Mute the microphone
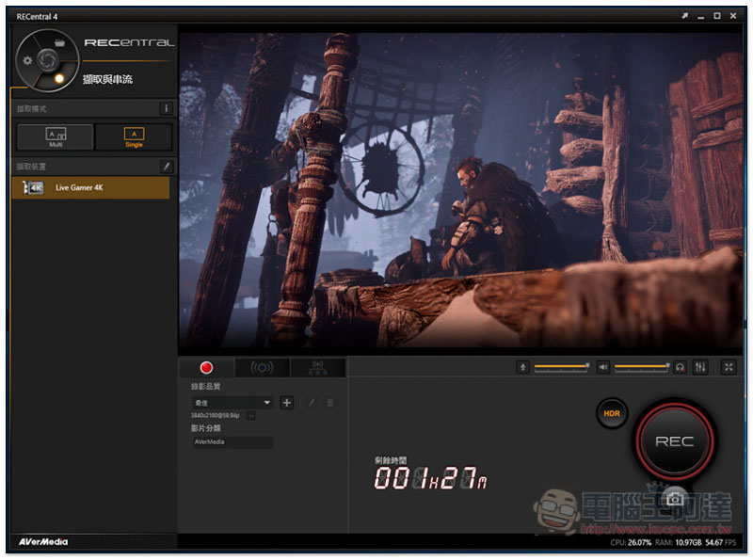 tap(523, 367)
